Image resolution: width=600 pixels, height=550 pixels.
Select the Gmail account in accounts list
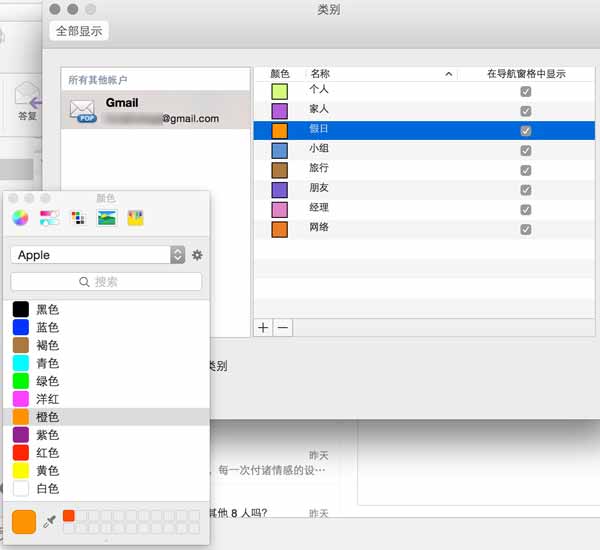point(155,110)
